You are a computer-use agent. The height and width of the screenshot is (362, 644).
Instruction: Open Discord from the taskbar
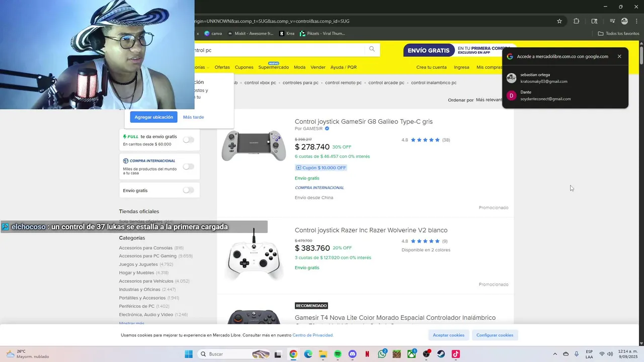(x=353, y=354)
